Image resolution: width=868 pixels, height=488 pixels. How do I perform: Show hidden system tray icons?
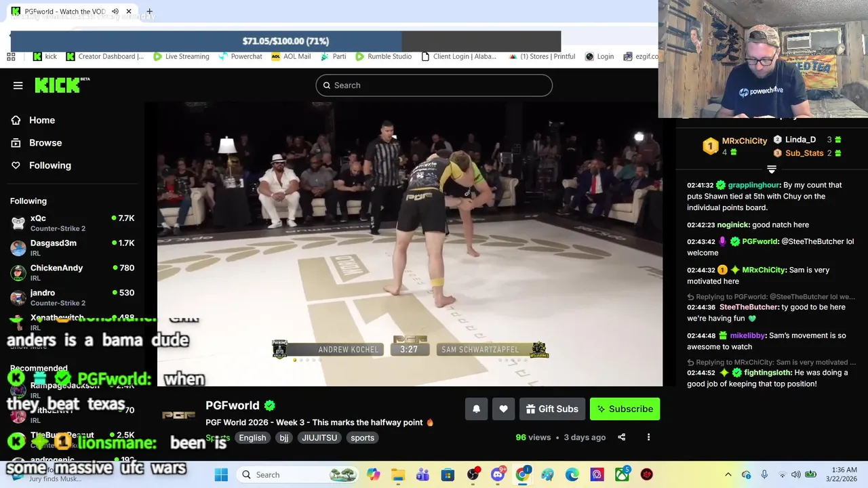(x=728, y=474)
